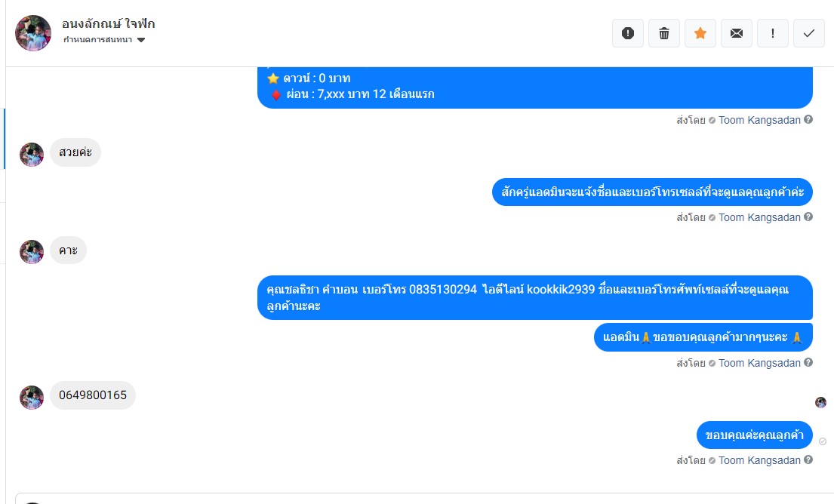Click help icon under the สักครู่แอดมิน message
The height and width of the screenshot is (504, 834).
pos(808,217)
